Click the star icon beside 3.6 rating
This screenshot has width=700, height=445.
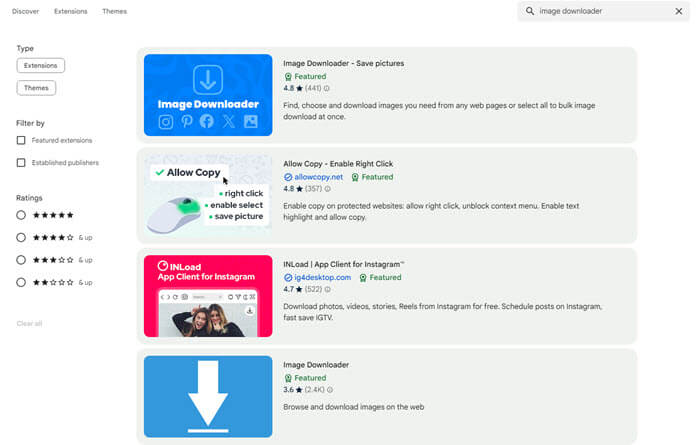pyautogui.click(x=299, y=390)
